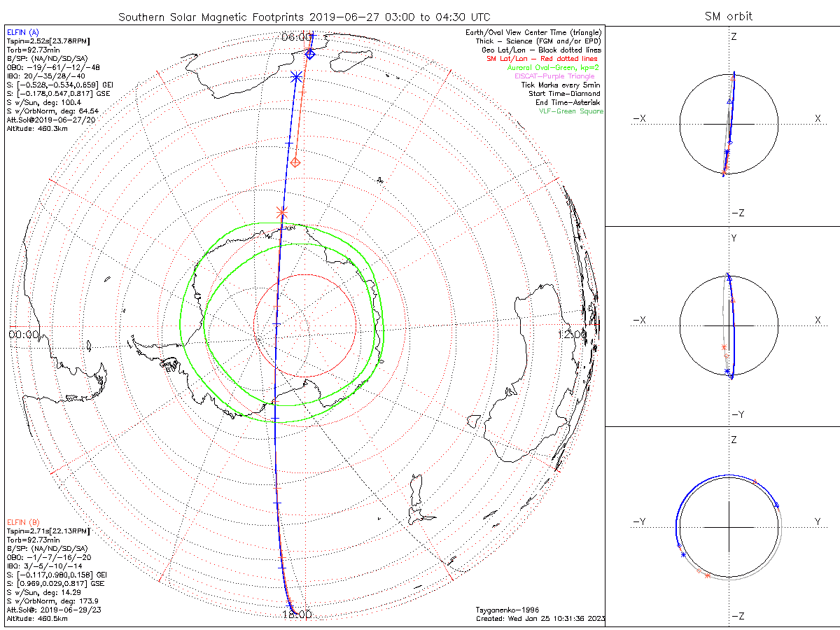Click the ELFIN (A) heading text
This screenshot has height=630, width=840.
(x=24, y=32)
